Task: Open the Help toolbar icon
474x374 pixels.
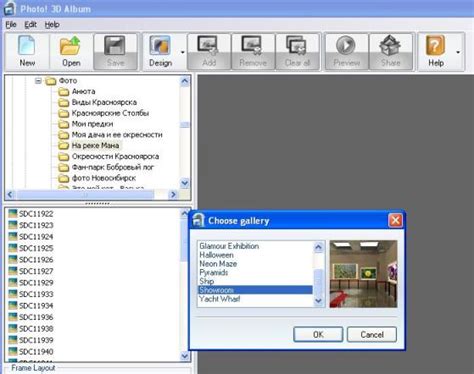Action: click(x=435, y=46)
